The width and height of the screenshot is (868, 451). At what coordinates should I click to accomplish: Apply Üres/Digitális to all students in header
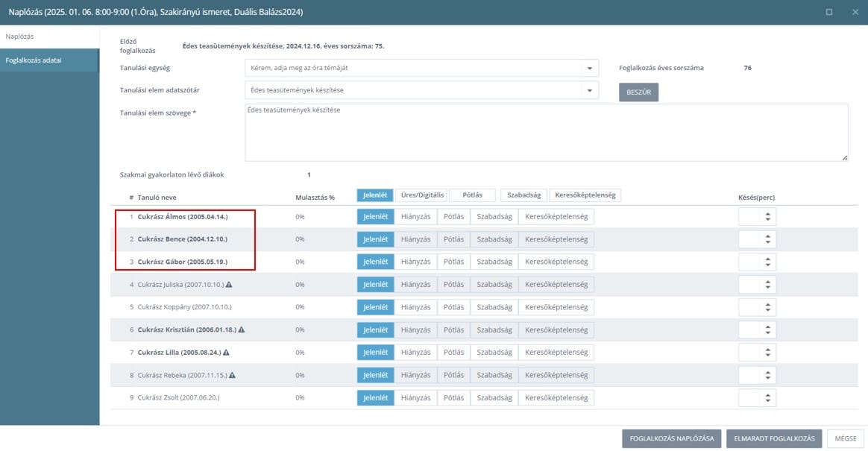click(422, 195)
